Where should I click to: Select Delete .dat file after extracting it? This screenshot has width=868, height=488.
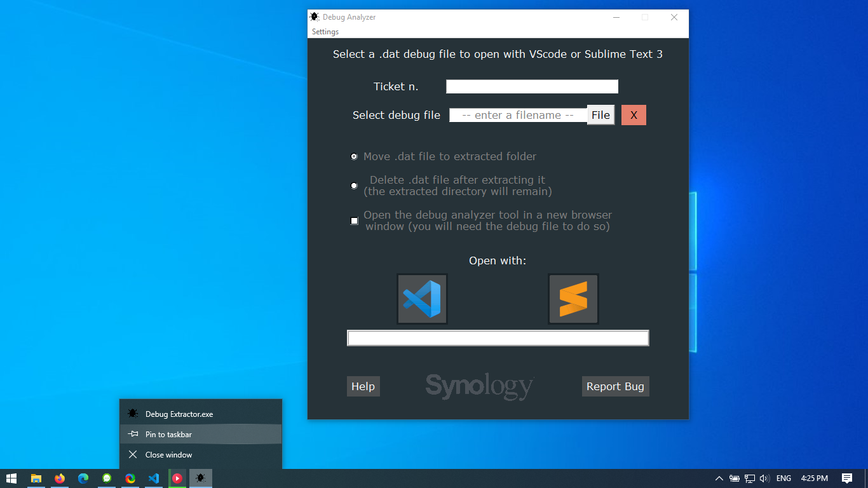coord(355,186)
